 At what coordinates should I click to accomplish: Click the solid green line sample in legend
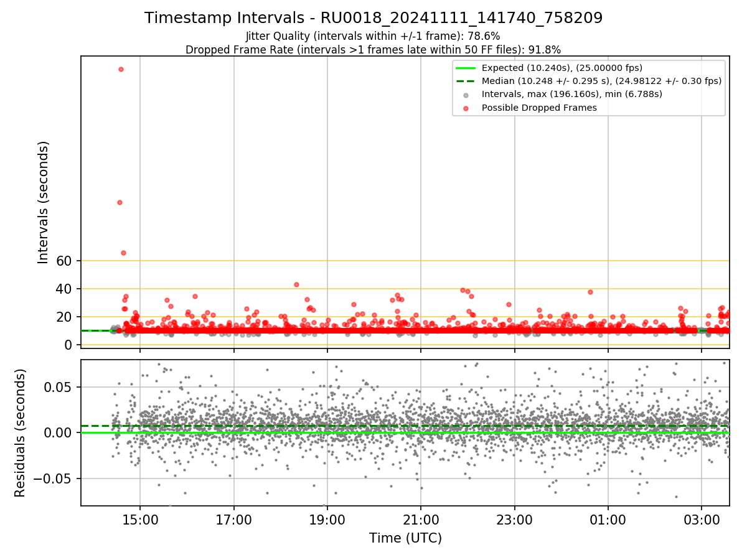click(x=466, y=68)
